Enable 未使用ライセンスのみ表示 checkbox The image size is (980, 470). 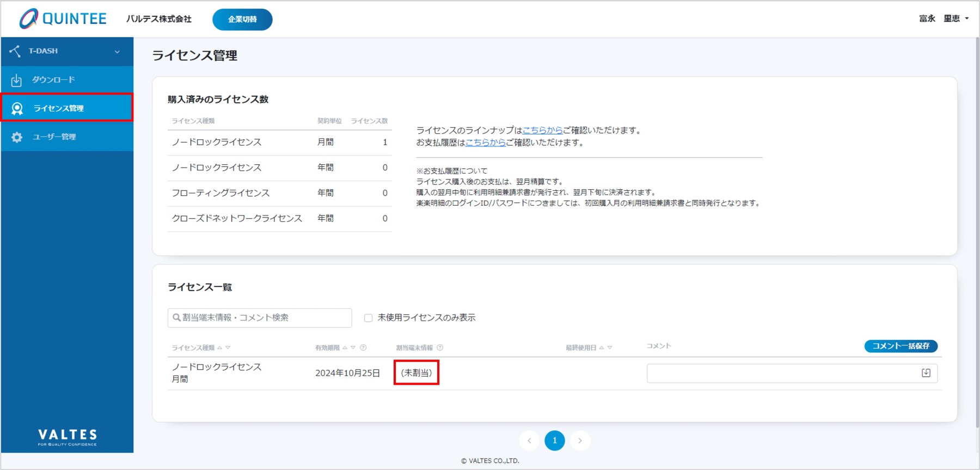coord(369,318)
